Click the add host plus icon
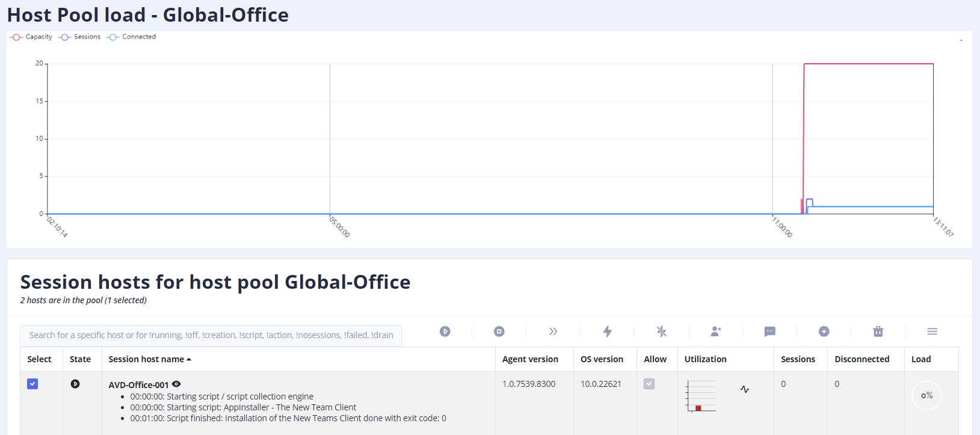Image resolution: width=980 pixels, height=435 pixels. click(824, 332)
